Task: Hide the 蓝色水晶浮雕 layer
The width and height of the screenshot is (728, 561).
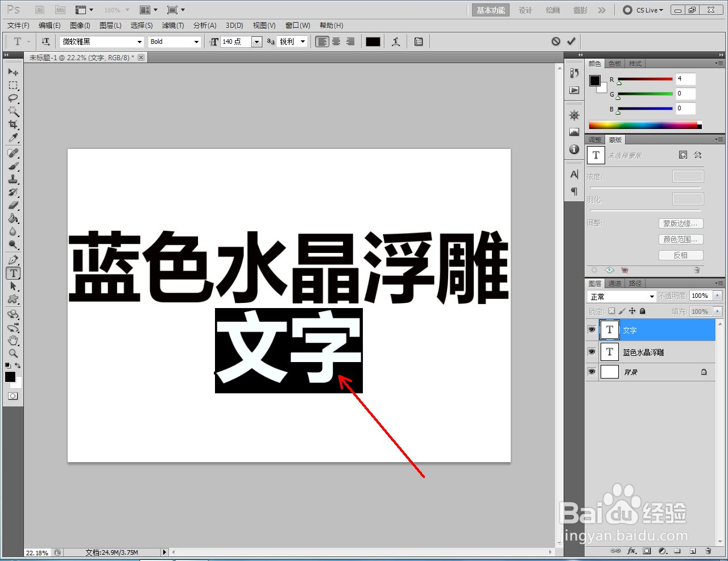Action: [591, 352]
